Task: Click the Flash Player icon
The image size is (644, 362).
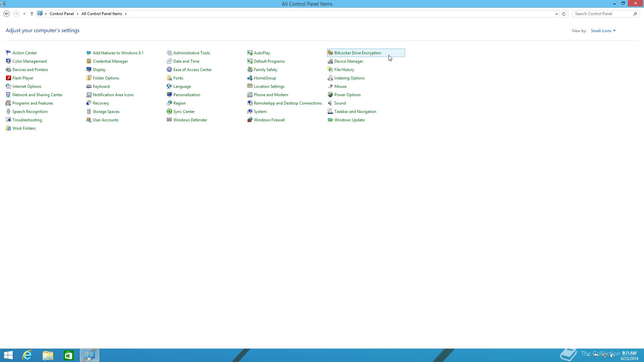Action: pos(8,78)
